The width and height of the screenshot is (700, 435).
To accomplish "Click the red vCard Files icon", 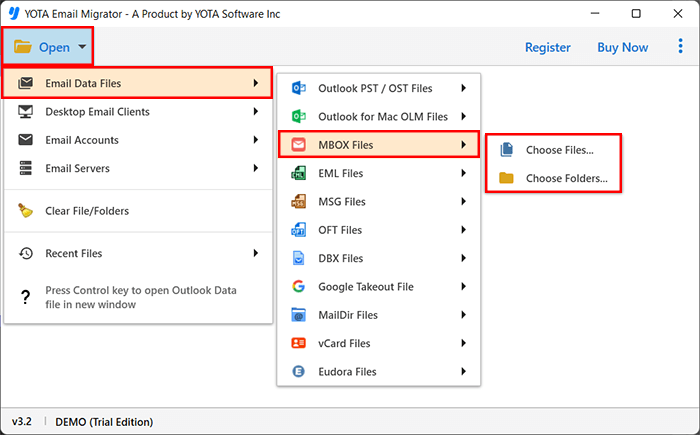I will [299, 343].
